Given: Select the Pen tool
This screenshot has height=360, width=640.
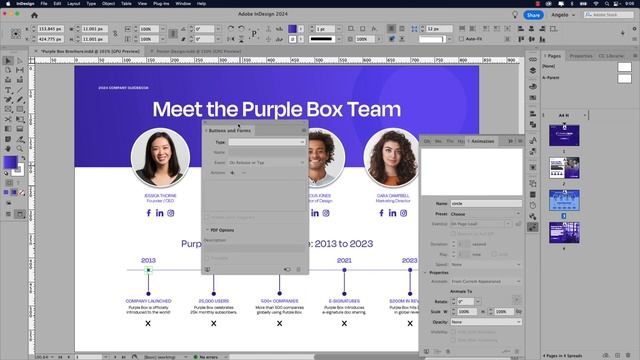Looking at the screenshot, I should pyautogui.click(x=8, y=100).
